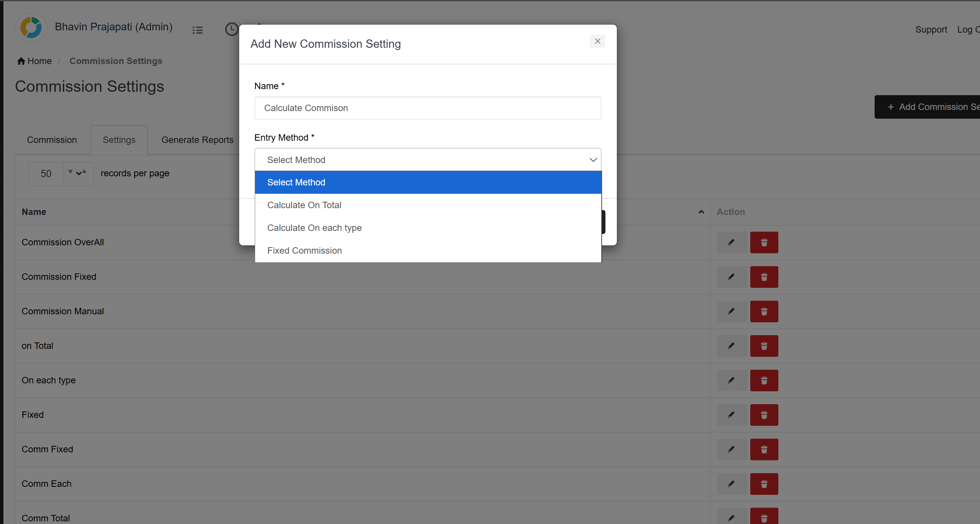Click pencil icon for Commission Manual
Viewport: 980px width, 524px height.
(x=731, y=311)
